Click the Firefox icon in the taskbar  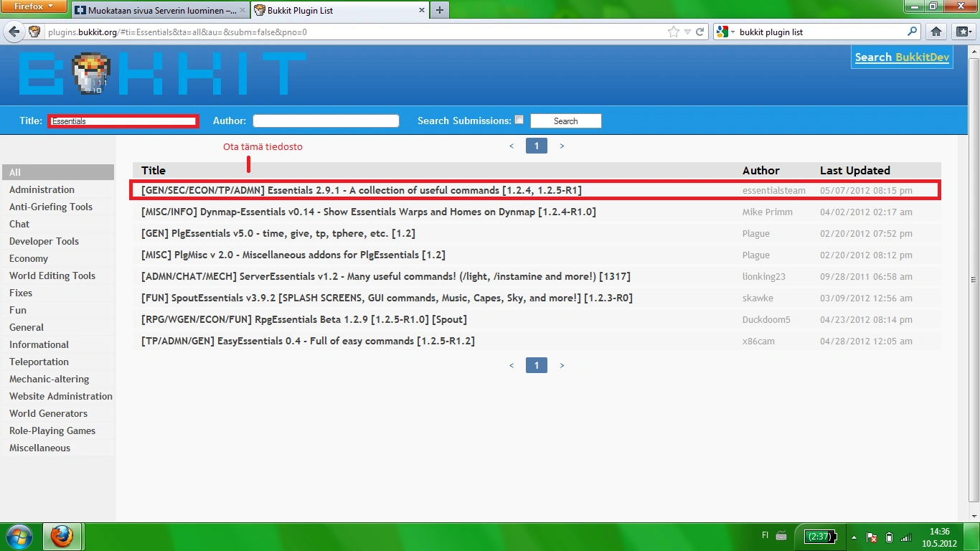coord(62,537)
